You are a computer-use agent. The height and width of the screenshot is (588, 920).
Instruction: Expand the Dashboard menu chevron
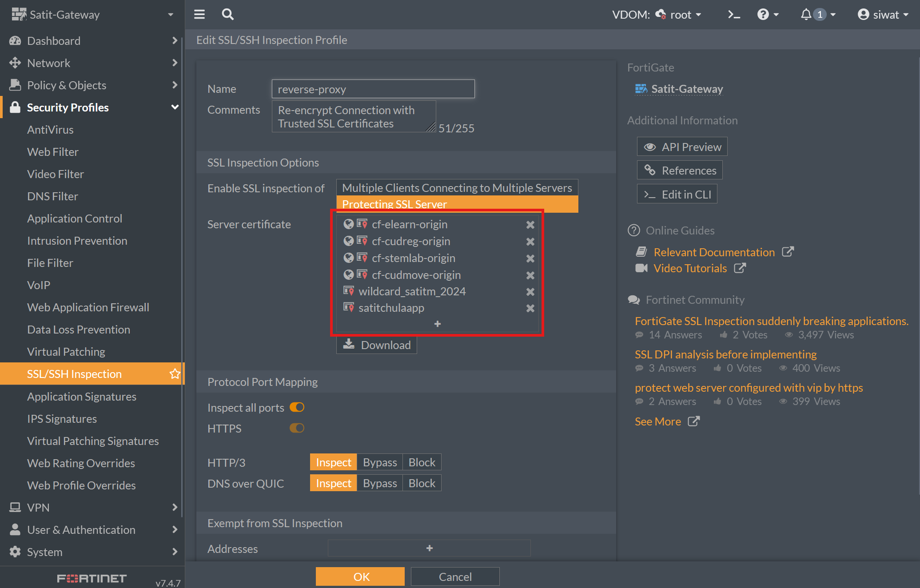[175, 40]
